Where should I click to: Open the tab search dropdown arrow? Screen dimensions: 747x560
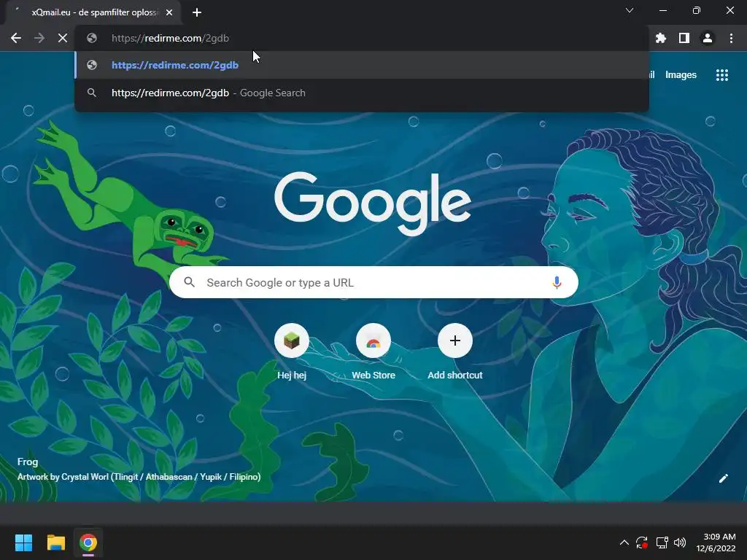(x=630, y=10)
